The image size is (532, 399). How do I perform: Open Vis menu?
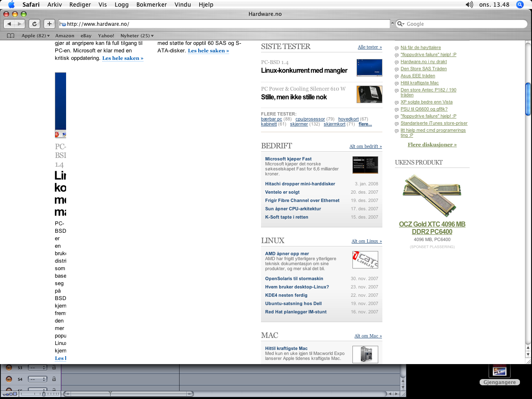(x=103, y=5)
